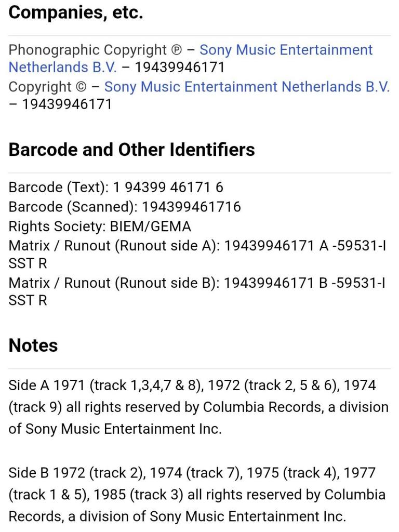The width and height of the screenshot is (399, 532).
Task: Select the Barcode (Text) value 1 94399 46171 6
Action: click(168, 187)
